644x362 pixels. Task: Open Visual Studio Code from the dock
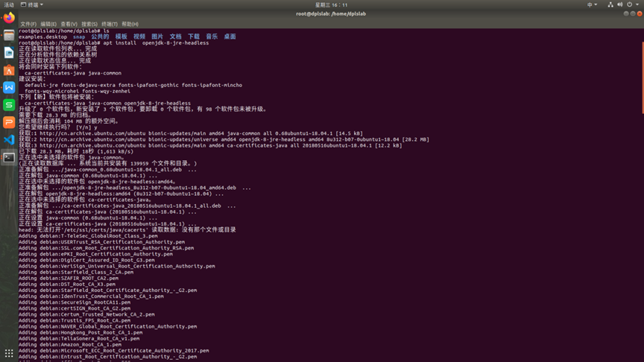pos(9,140)
